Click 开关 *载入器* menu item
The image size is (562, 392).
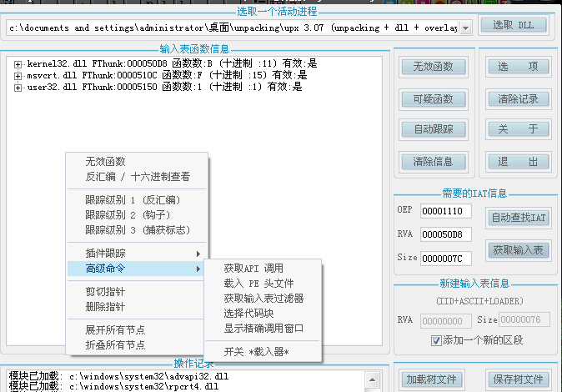click(x=256, y=352)
